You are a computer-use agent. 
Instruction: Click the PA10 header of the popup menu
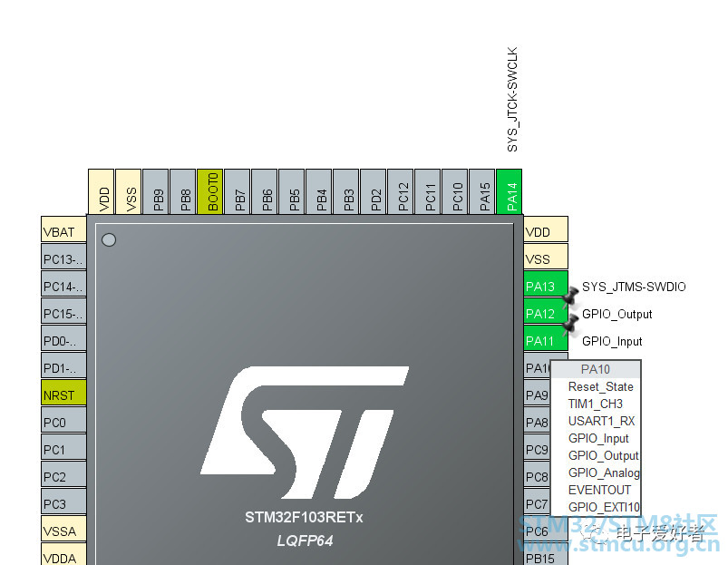point(596,369)
